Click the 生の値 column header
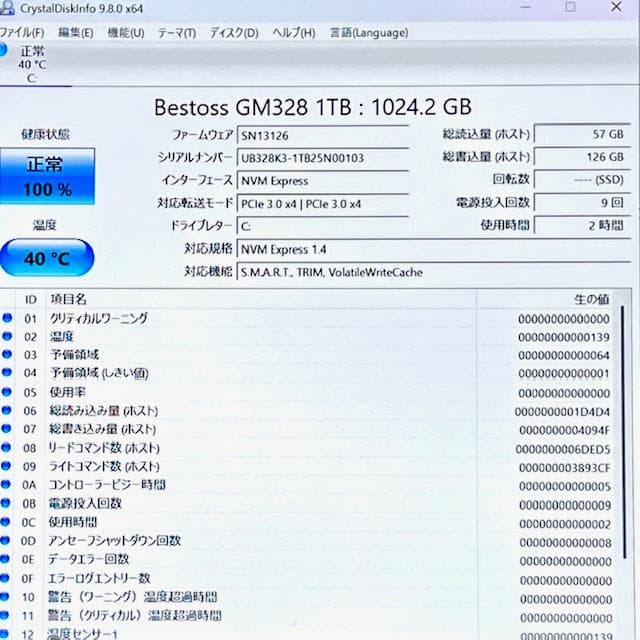Image resolution: width=640 pixels, height=640 pixels. (x=547, y=300)
